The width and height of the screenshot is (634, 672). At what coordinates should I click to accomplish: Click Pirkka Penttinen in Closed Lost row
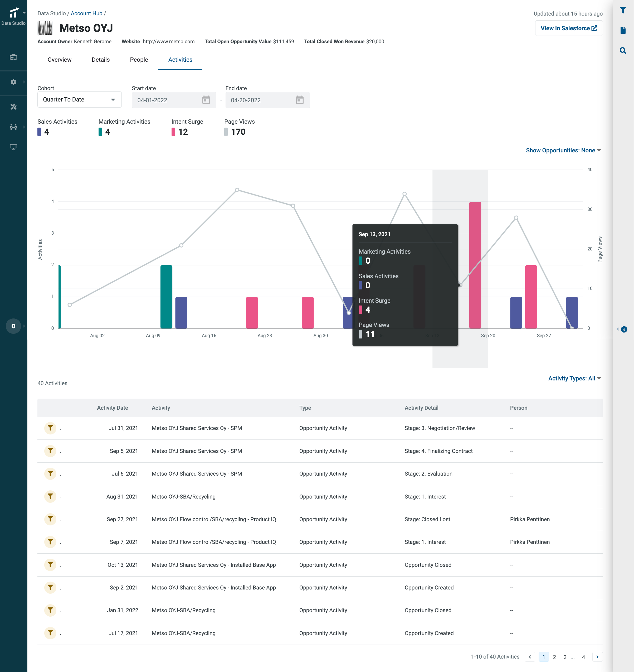tap(530, 519)
